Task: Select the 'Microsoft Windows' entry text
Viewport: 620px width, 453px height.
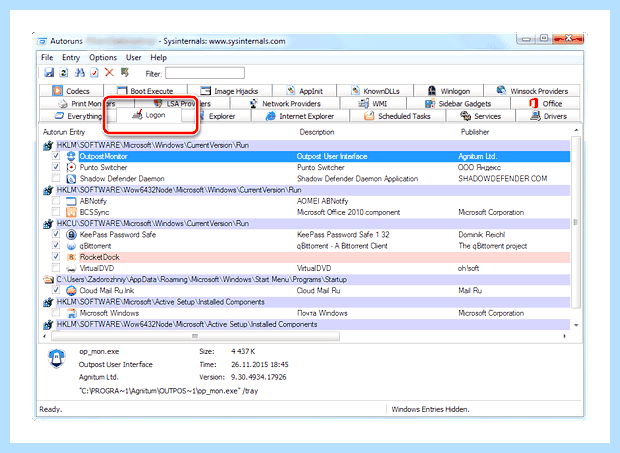Action: (x=109, y=313)
